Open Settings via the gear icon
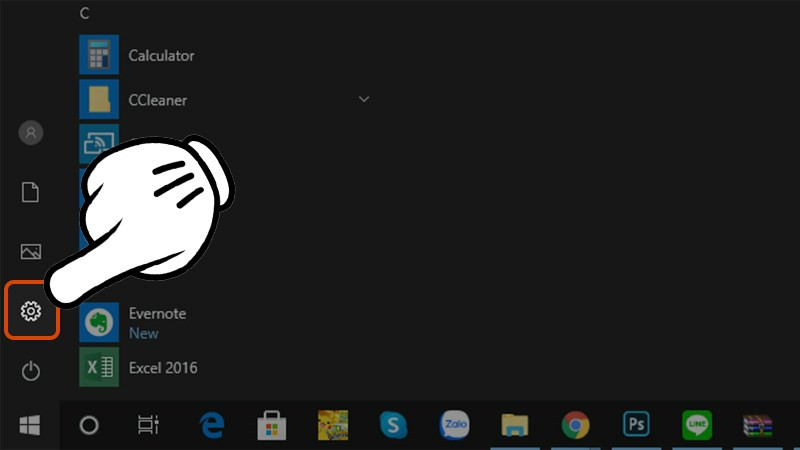Image resolution: width=800 pixels, height=450 pixels. (31, 312)
